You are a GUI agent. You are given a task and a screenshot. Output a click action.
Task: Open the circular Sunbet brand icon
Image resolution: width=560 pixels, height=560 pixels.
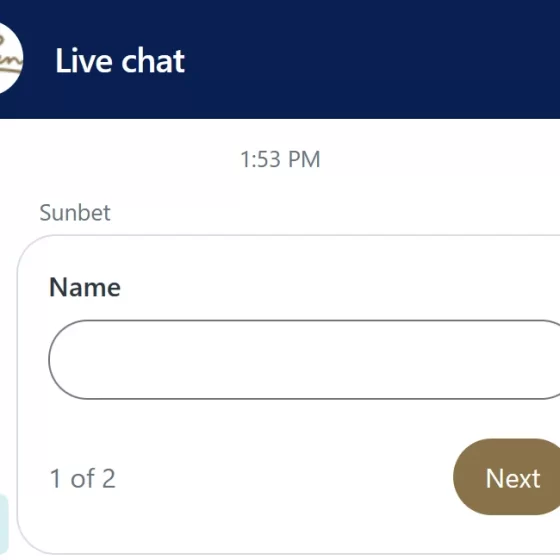click(10, 59)
